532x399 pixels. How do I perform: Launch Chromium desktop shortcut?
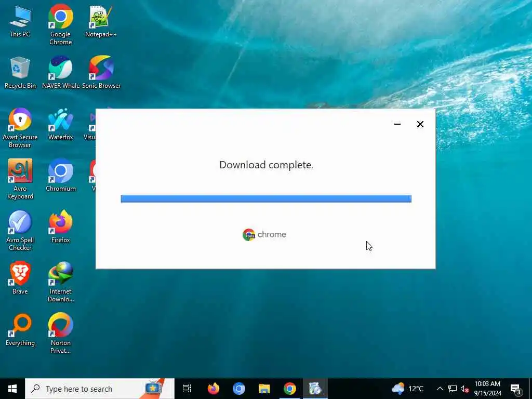[61, 176]
